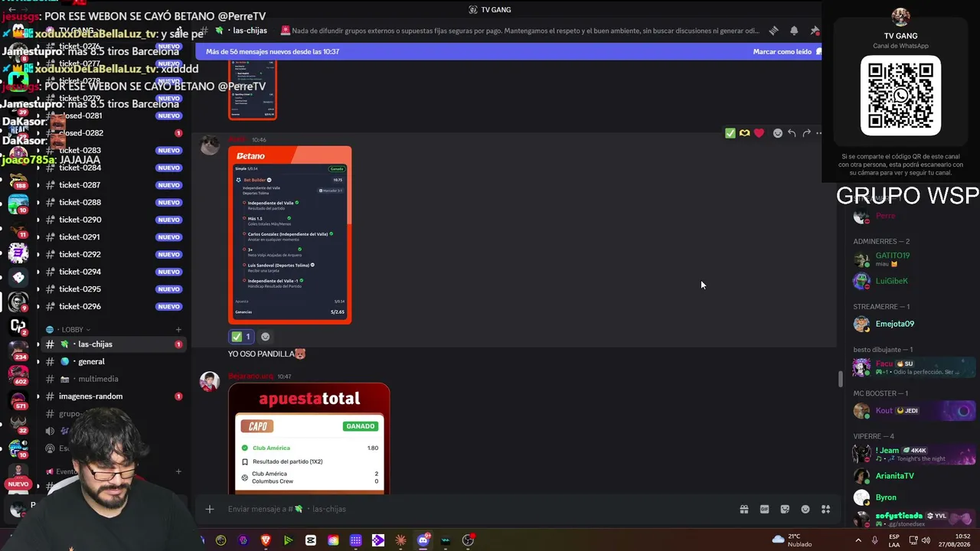
Task: Show pinned messages pin icon
Action: (815, 31)
